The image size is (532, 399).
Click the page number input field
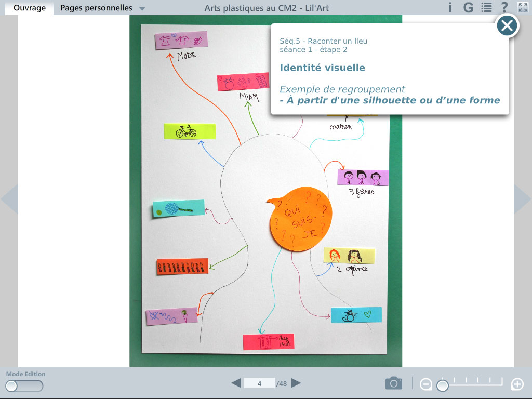click(x=259, y=383)
